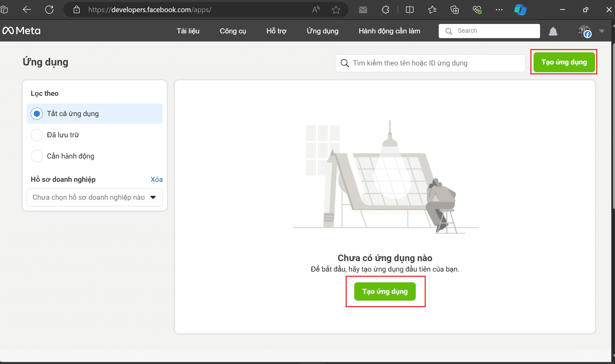Open the browser settings ellipsis menu

tap(499, 9)
